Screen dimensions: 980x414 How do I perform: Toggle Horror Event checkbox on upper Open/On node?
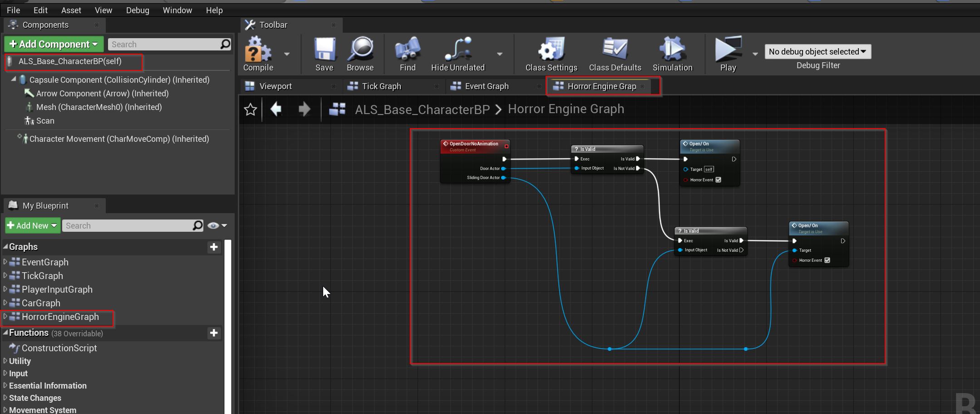point(718,180)
